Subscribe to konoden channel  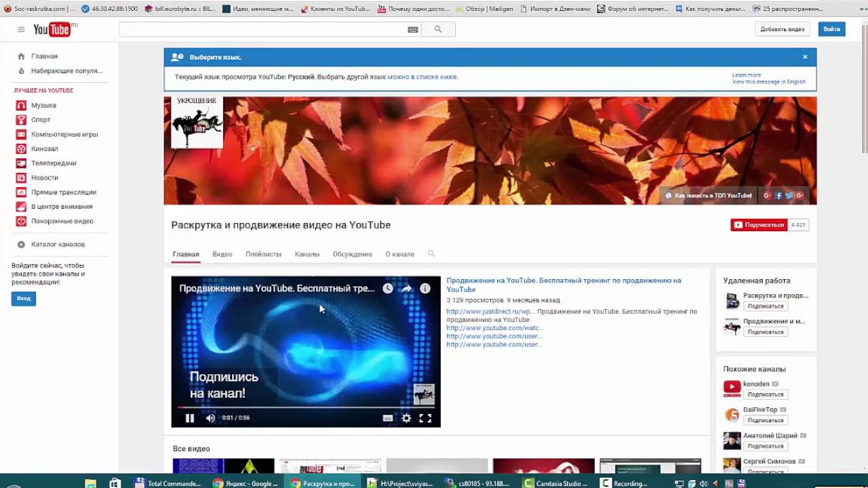tap(765, 394)
